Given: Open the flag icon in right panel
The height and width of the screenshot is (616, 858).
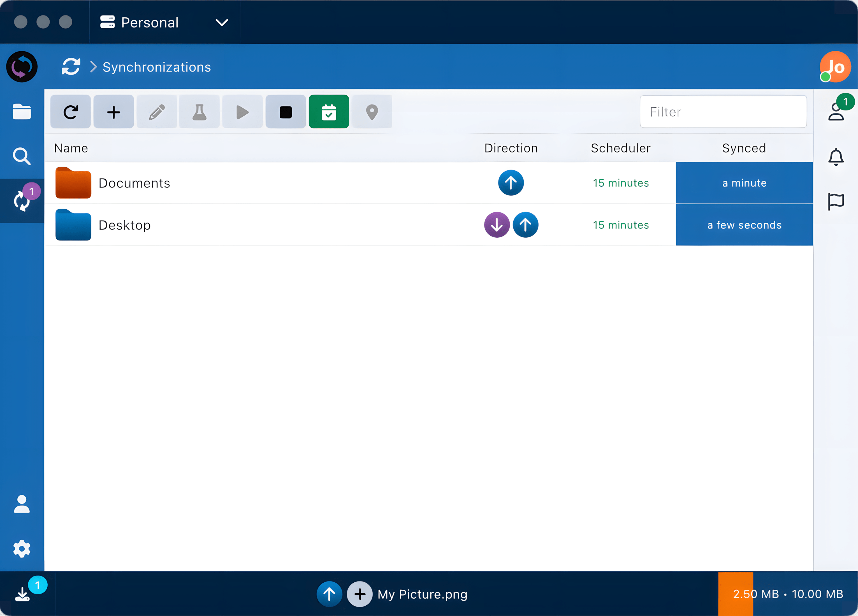Looking at the screenshot, I should 836,201.
